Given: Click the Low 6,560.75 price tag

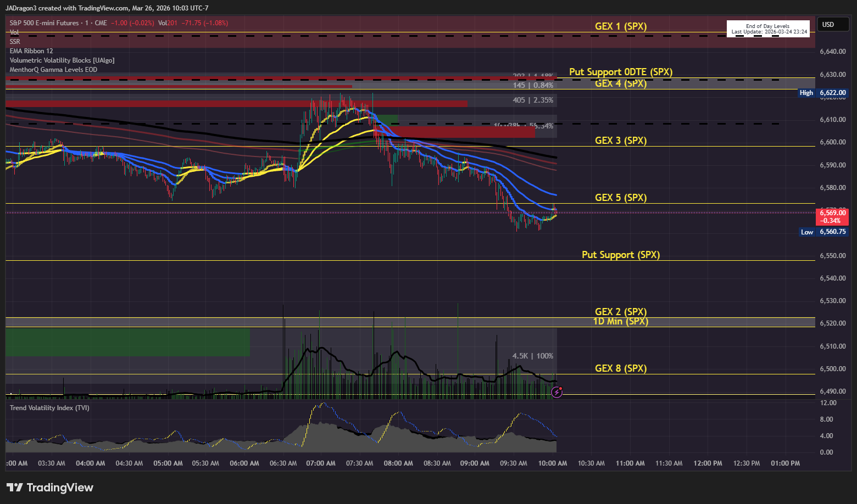Looking at the screenshot, I should 823,232.
